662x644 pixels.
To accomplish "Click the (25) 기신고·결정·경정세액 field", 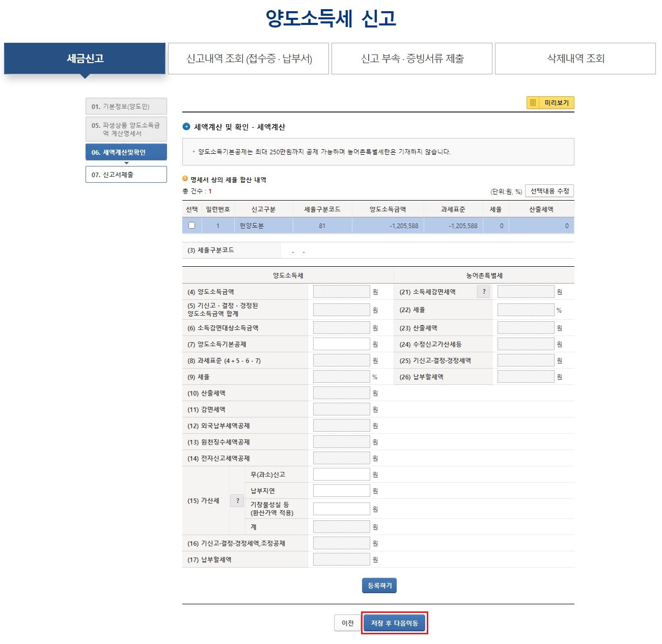I will [x=526, y=360].
